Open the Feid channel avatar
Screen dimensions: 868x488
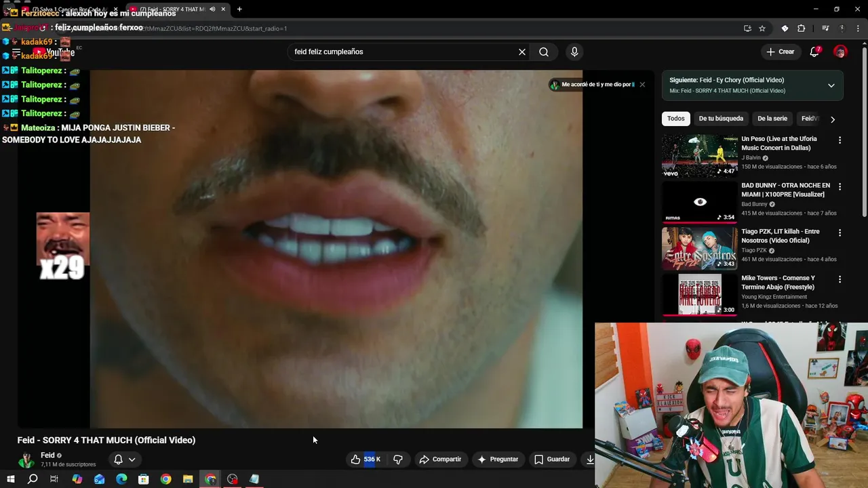click(26, 460)
